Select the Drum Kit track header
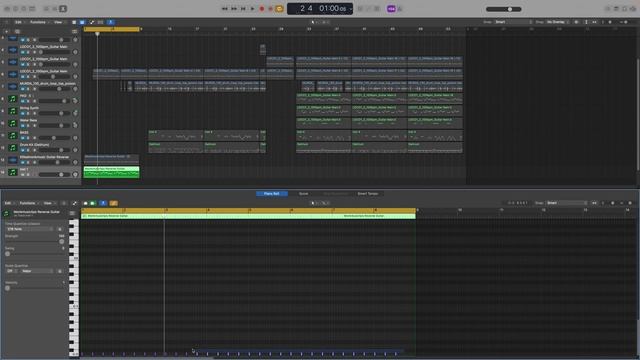The height and width of the screenshot is (360, 640). point(41,147)
